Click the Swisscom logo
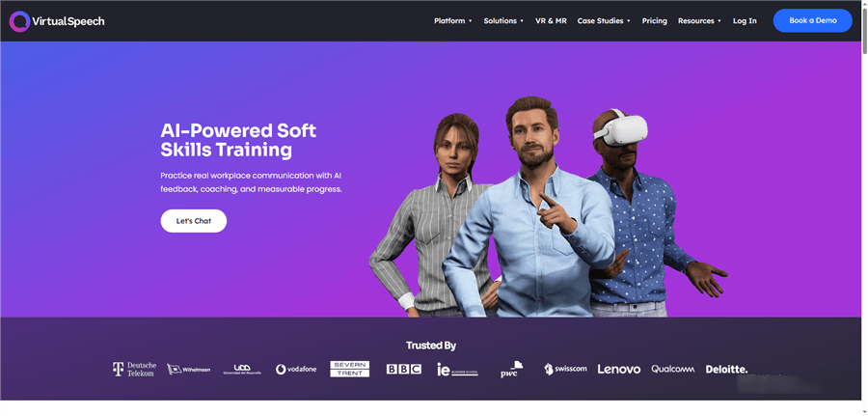 [565, 369]
